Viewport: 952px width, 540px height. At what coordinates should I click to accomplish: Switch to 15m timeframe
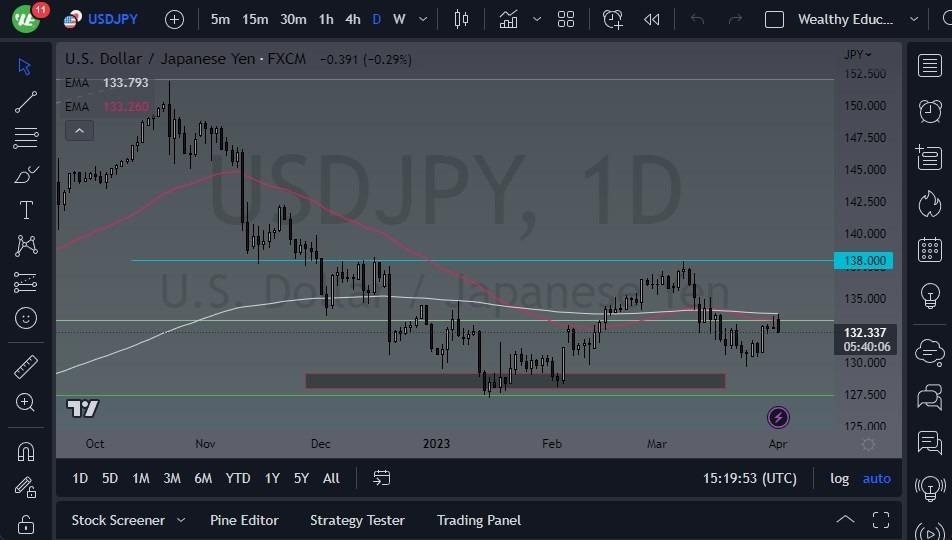pyautogui.click(x=255, y=19)
